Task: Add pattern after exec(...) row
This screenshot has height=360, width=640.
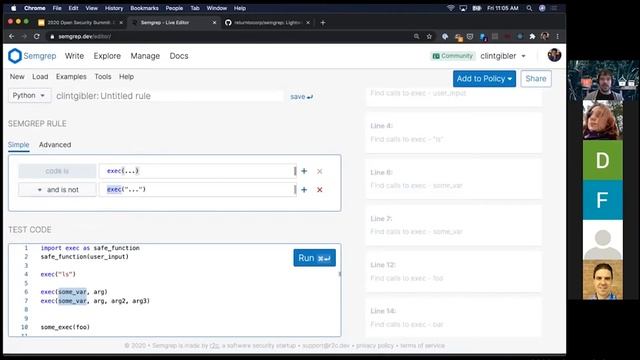Action: point(304,171)
